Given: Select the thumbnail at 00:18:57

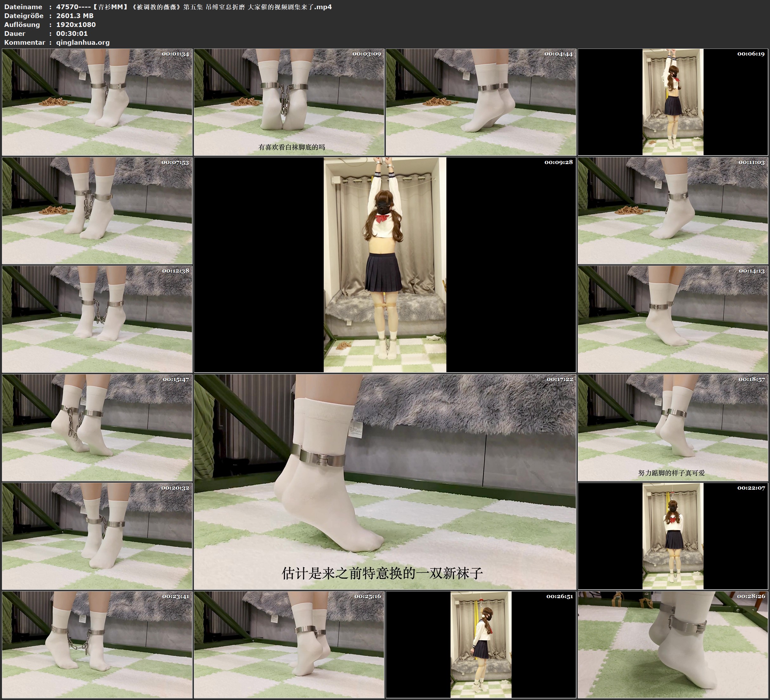Looking at the screenshot, I should point(673,427).
